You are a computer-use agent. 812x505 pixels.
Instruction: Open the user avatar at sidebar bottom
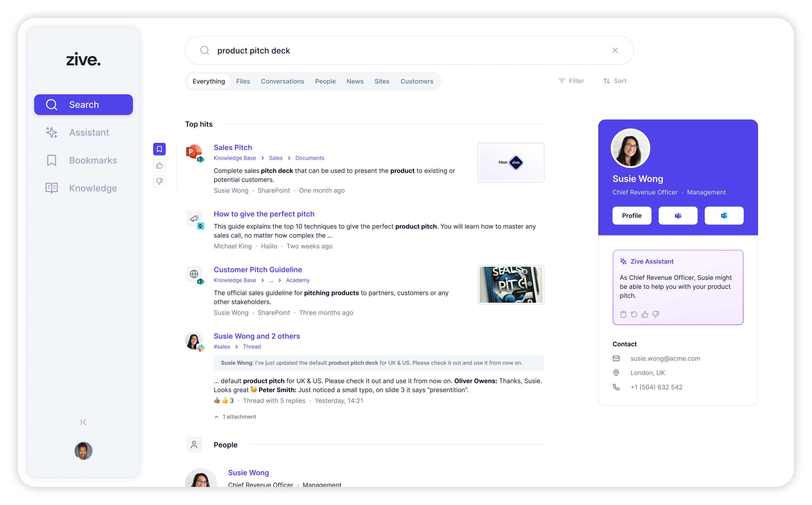coord(83,451)
